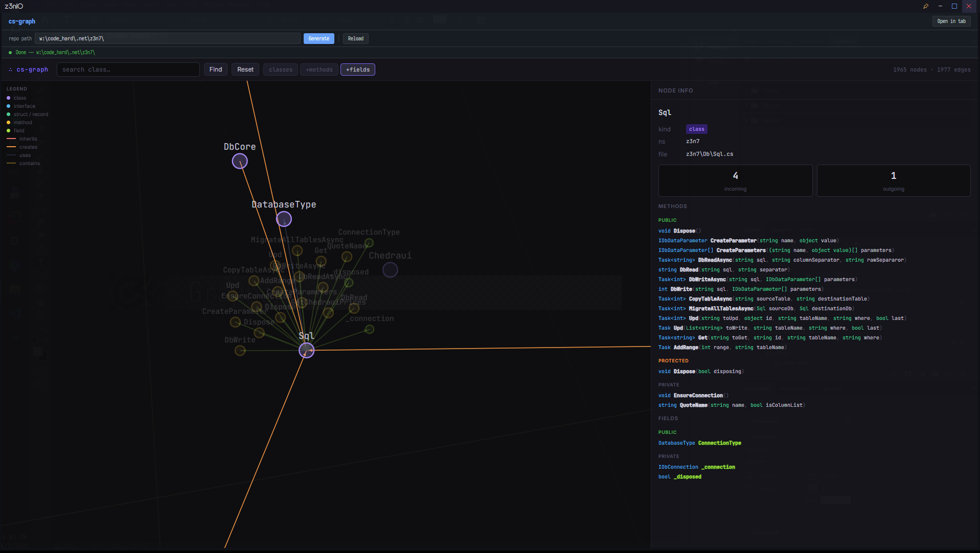Viewport: 980px width, 553px height.
Task: Click the Sql class node
Action: point(306,351)
